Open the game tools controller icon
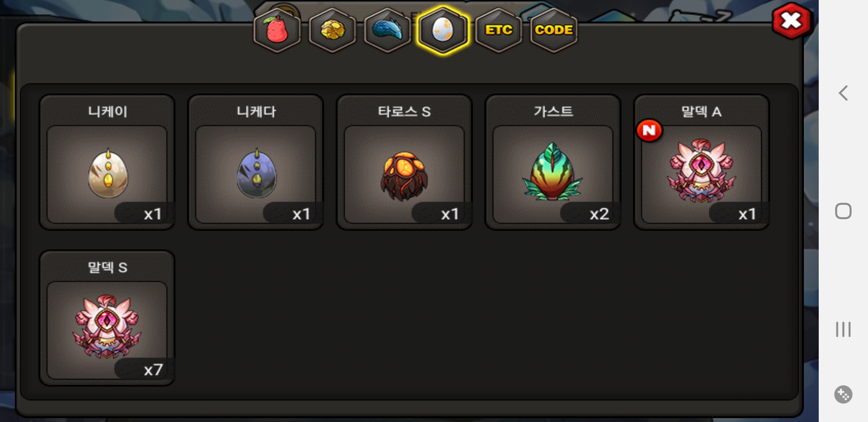This screenshot has height=422, width=868. coord(843,394)
